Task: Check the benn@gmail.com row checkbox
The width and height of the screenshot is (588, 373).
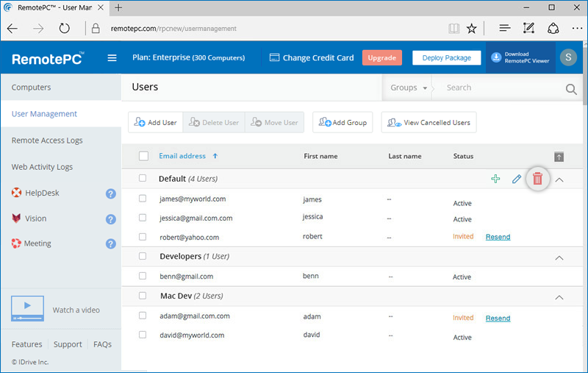Action: pyautogui.click(x=143, y=276)
